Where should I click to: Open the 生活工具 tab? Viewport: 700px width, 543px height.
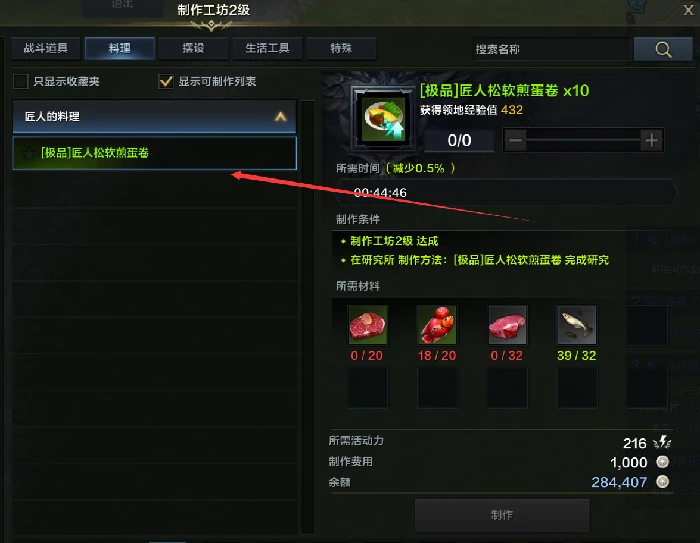coord(267,48)
